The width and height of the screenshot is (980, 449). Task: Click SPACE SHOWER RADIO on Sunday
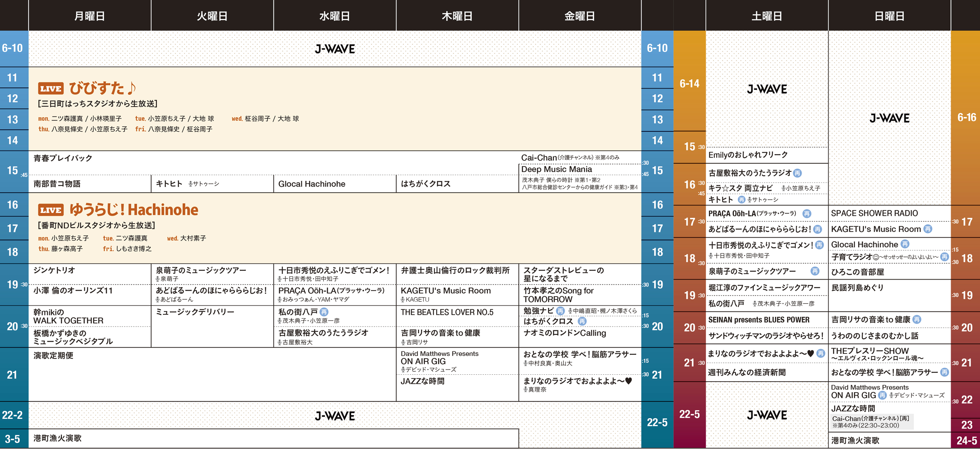874,213
